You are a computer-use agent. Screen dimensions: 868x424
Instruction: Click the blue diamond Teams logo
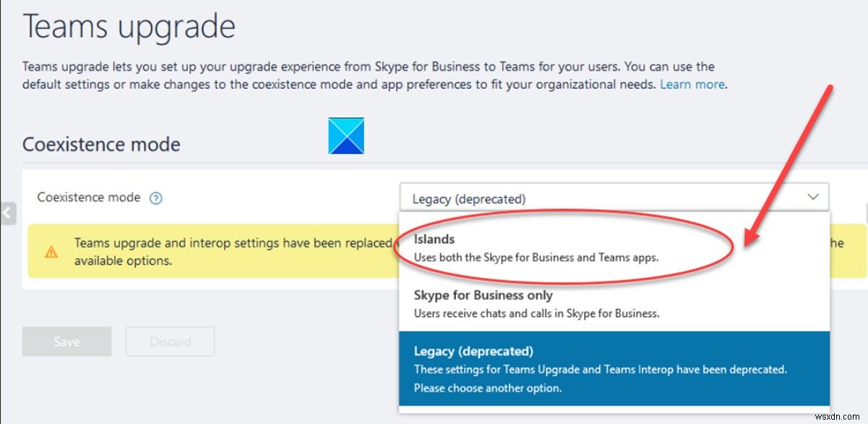[346, 137]
